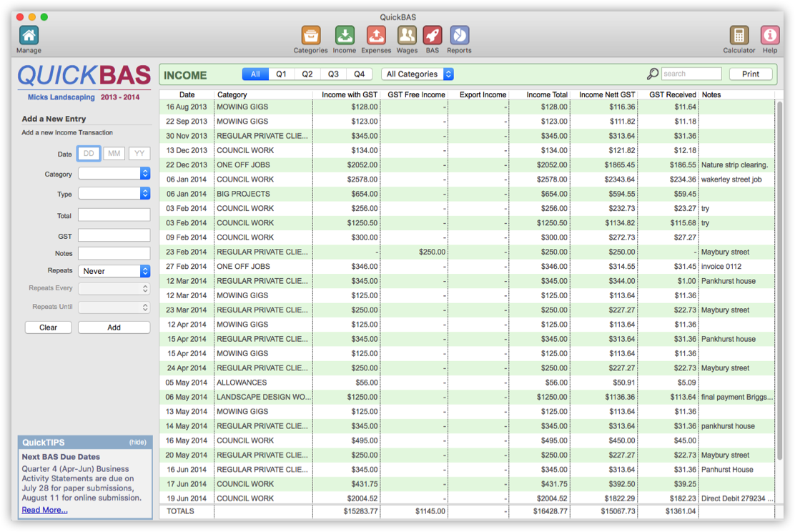Select the Q4 quarter tab
Image resolution: width=795 pixels, height=532 pixels.
point(359,74)
